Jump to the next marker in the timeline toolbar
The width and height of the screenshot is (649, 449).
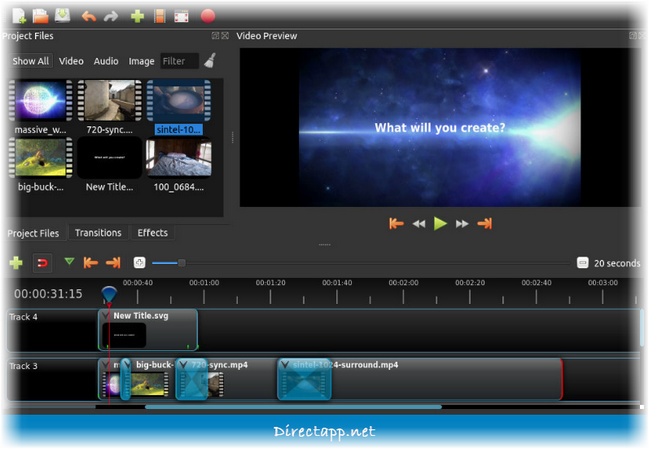113,262
